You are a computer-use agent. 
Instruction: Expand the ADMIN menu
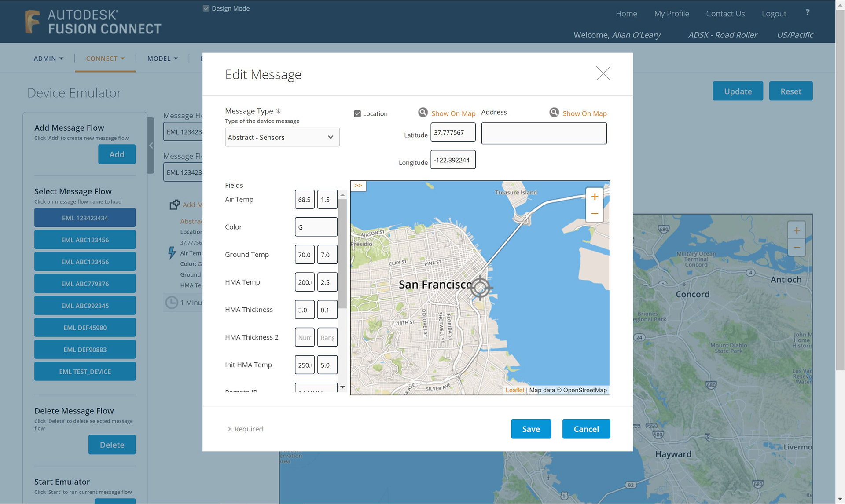click(x=48, y=58)
